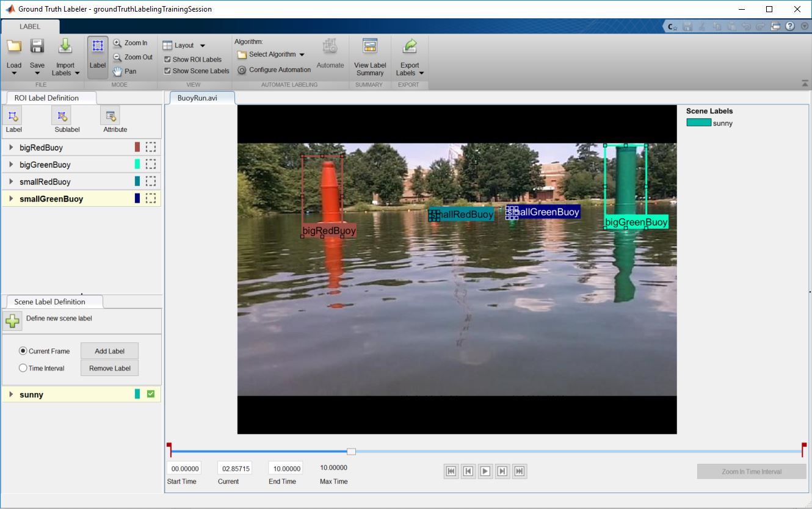Click the video timeline slider handle
The height and width of the screenshot is (509, 812).
(x=351, y=452)
